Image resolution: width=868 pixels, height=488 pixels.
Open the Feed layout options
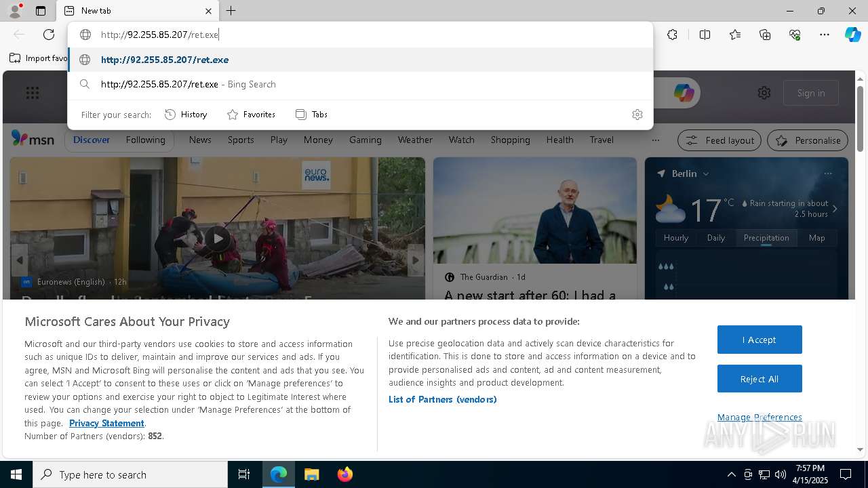(x=720, y=140)
